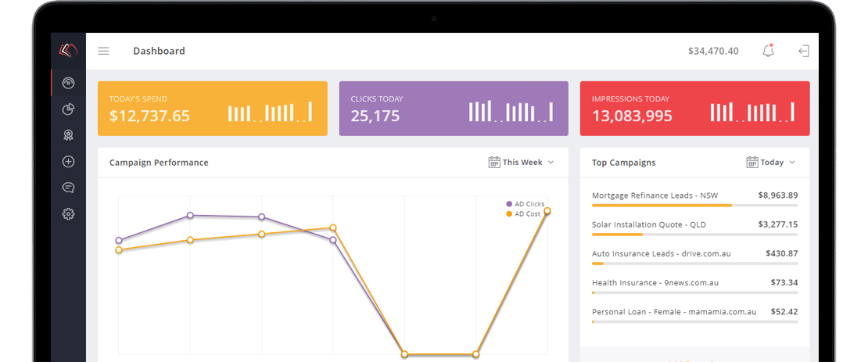The image size is (868, 362).
Task: Open Mortgage Refinance Leads - NSW campaign
Action: pos(655,195)
